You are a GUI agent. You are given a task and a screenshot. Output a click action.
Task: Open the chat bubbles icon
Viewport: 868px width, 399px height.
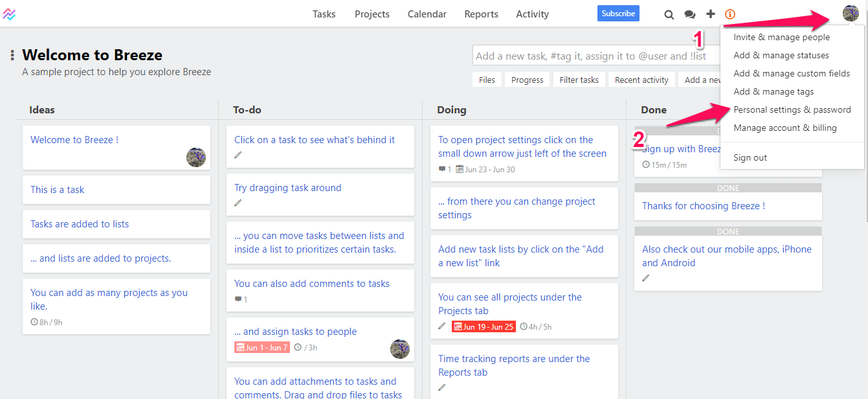click(x=690, y=14)
